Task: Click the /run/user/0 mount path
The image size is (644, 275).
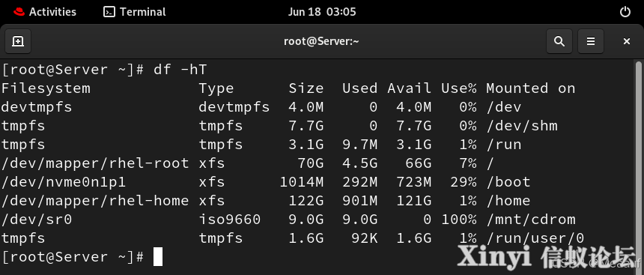Action: [535, 238]
